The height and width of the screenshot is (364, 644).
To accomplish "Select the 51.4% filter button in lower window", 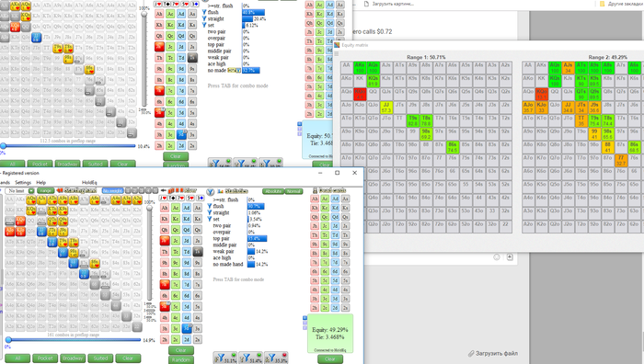I will (250, 358).
